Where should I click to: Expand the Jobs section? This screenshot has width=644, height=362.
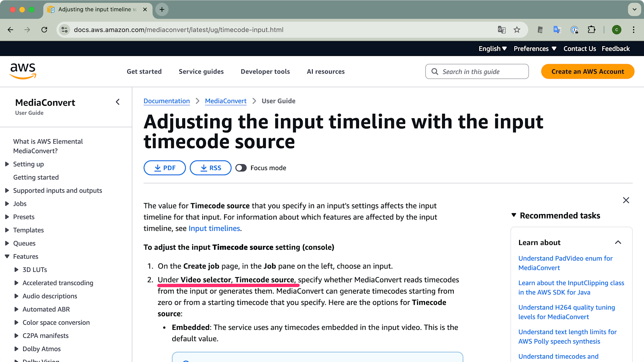pos(7,204)
